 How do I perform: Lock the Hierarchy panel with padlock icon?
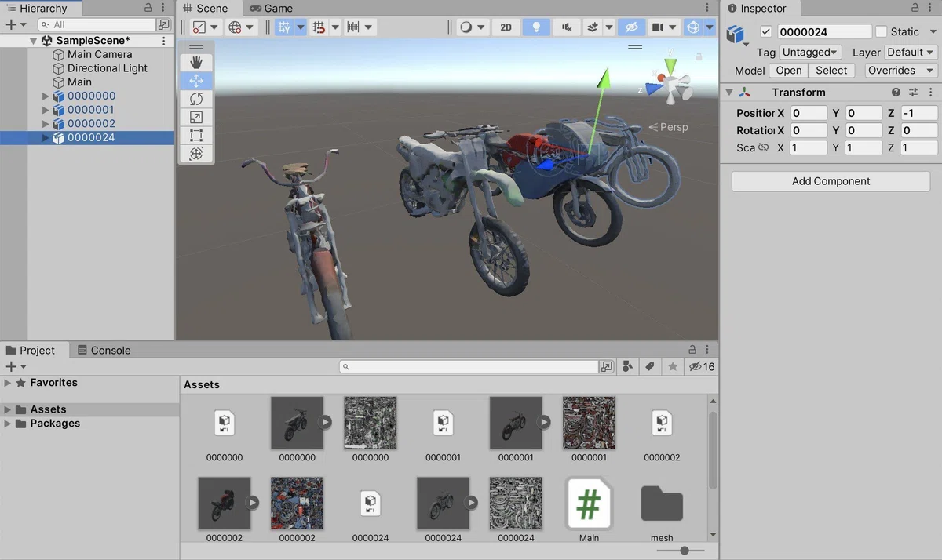(148, 8)
